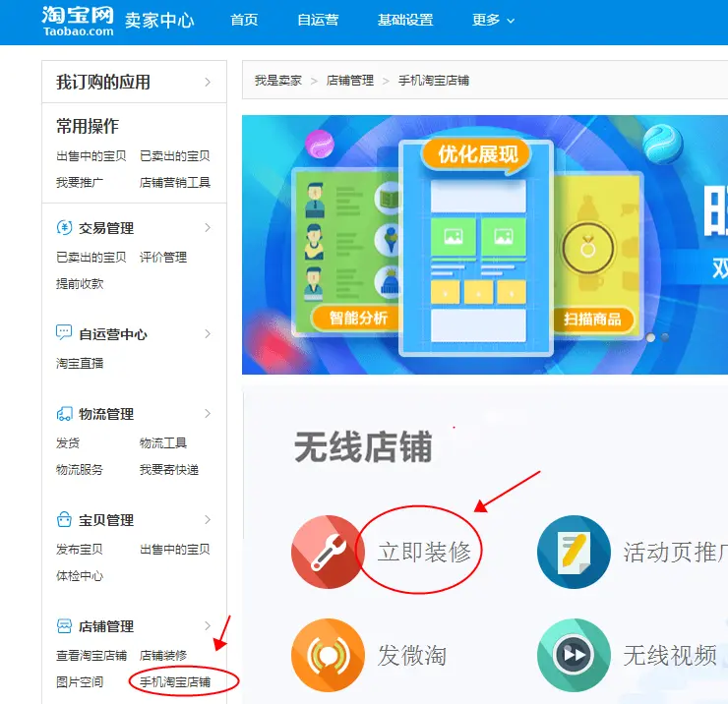Open the green 无线视频 play icon

[x=574, y=655]
